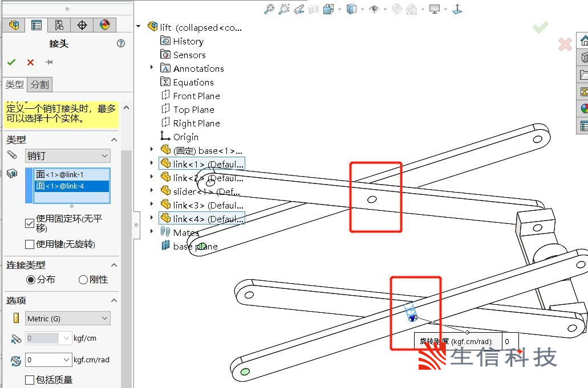This screenshot has width=588, height=388.
Task: Collapse the lift assembly tree root
Action: (x=139, y=27)
